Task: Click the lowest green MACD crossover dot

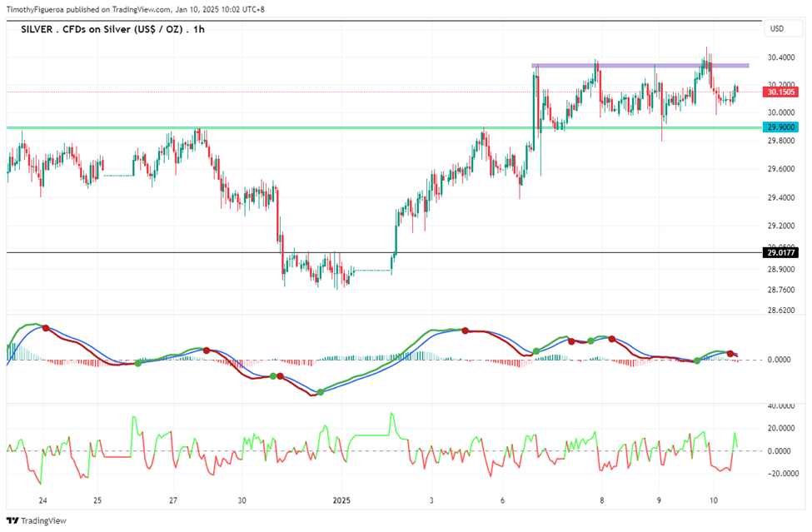Action: [321, 392]
